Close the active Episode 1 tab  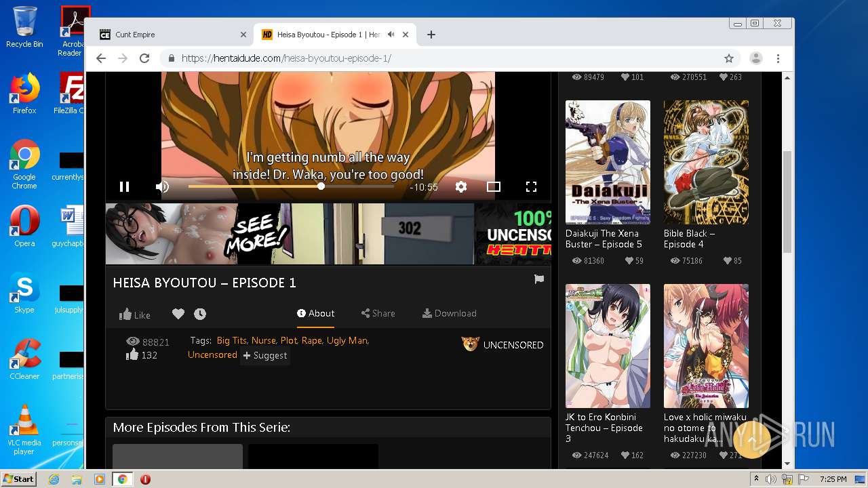pos(406,35)
